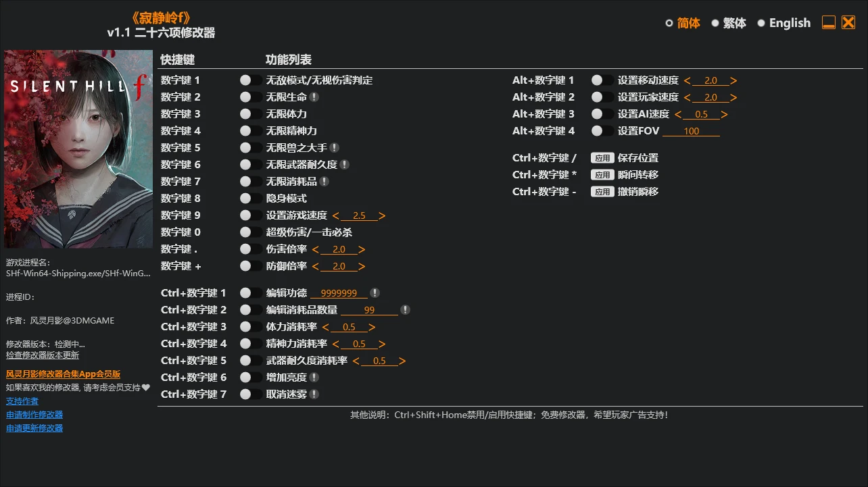Click the info icon beside 增加亮度

pyautogui.click(x=314, y=378)
